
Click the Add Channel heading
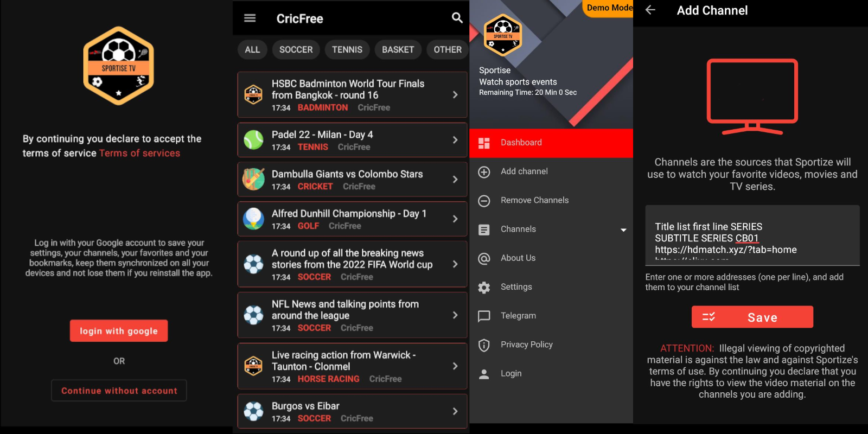pos(712,10)
